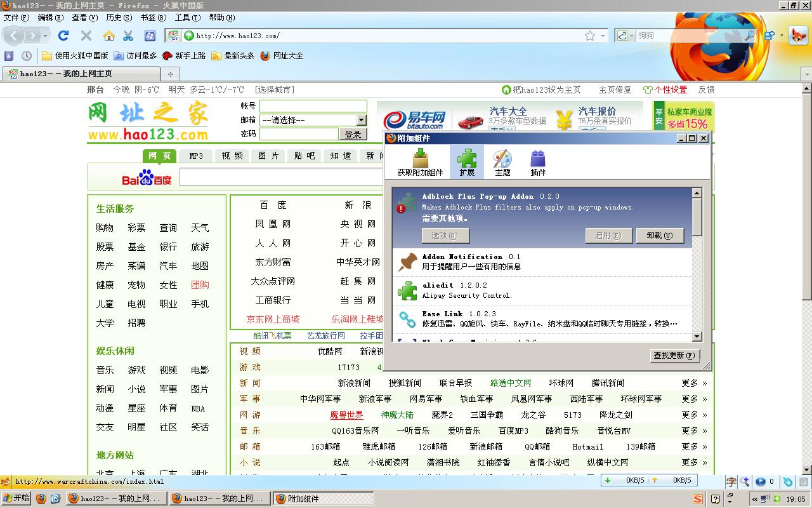Expand 更多 in the 军事 row
The height and width of the screenshot is (508, 812).
(694, 399)
